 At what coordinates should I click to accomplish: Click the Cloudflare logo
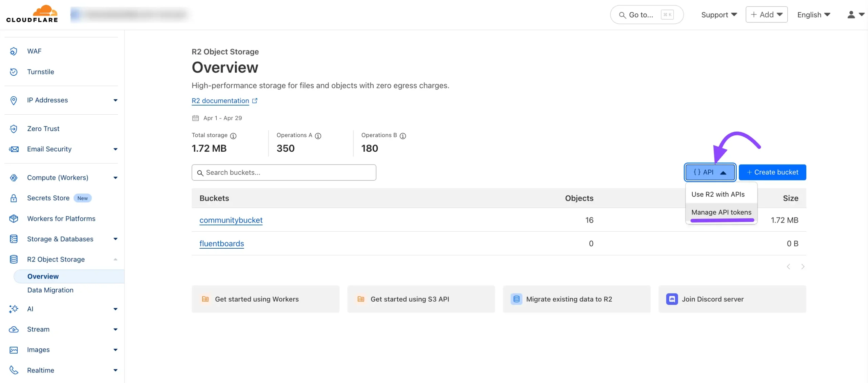click(x=32, y=14)
